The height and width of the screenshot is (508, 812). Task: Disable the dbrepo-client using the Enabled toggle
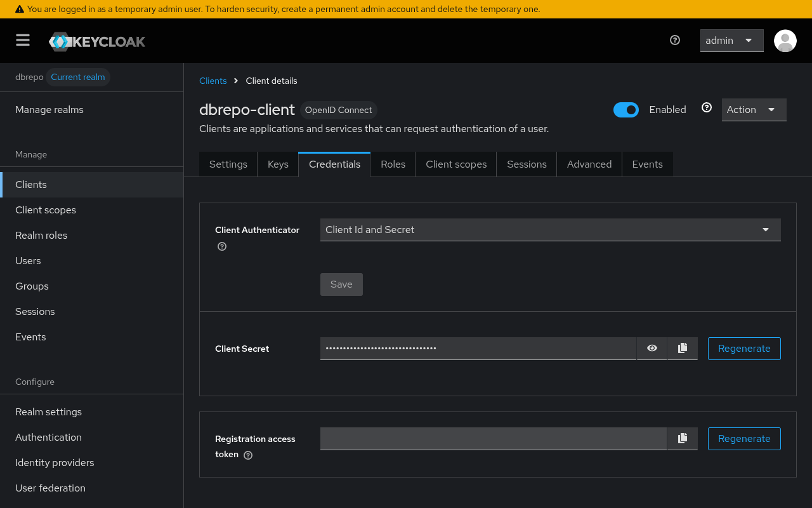click(626, 109)
